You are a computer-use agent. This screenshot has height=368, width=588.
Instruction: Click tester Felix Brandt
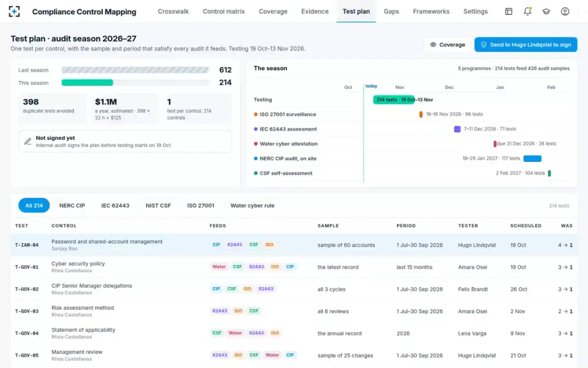tap(473, 289)
